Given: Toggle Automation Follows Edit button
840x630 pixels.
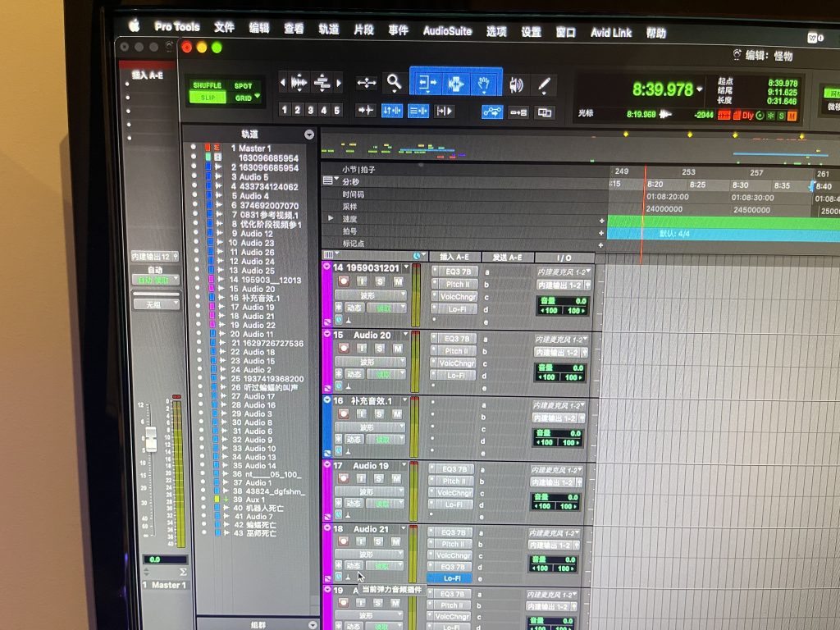Looking at the screenshot, I should coord(492,112).
